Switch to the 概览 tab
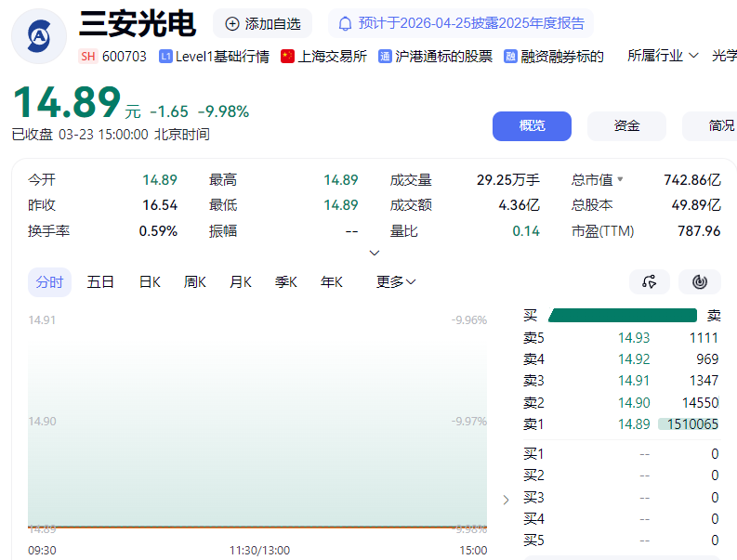Screen dimensions: 737x560 point(532,126)
